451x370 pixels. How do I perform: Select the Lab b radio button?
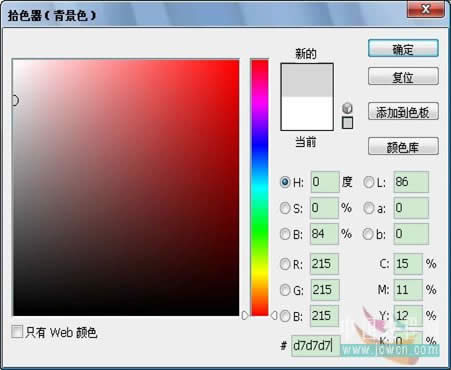pyautogui.click(x=368, y=234)
